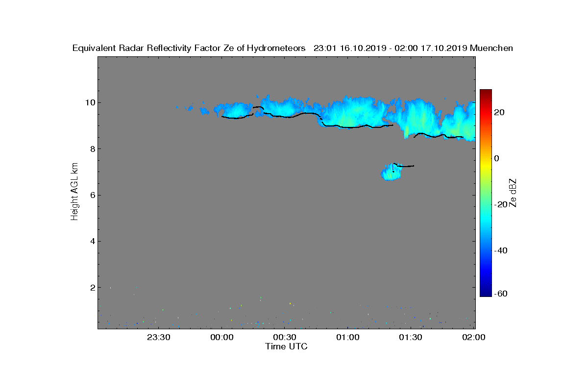
Task: Click the 'Time UTC' axis label
Action: tap(287, 346)
